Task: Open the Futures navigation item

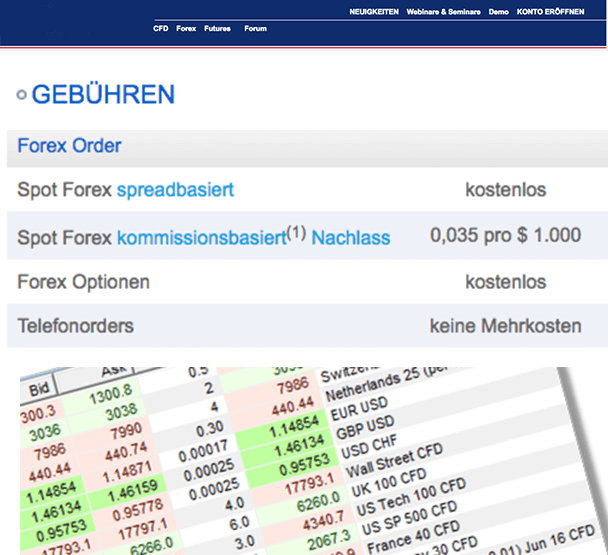Action: point(217,28)
